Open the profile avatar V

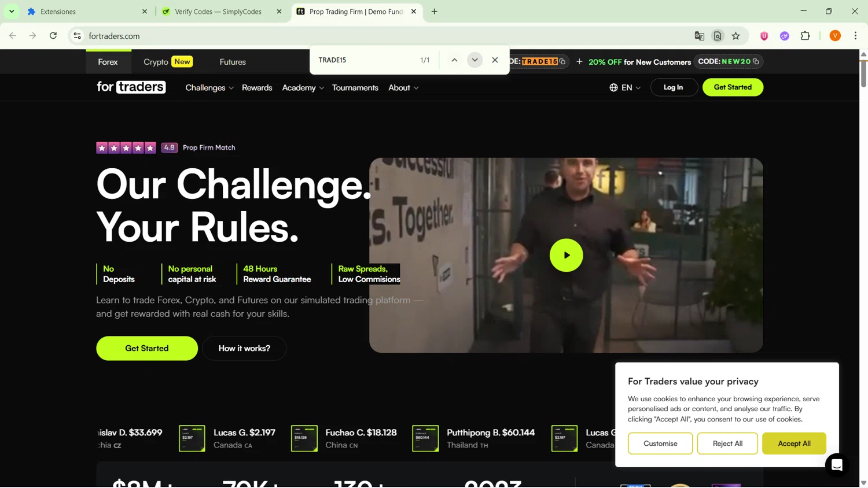click(835, 36)
